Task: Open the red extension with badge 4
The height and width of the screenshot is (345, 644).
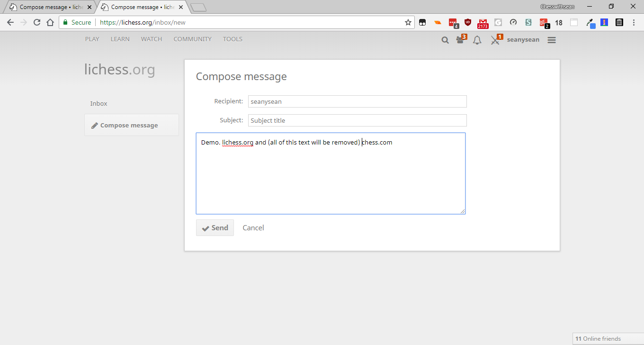Action: click(453, 22)
